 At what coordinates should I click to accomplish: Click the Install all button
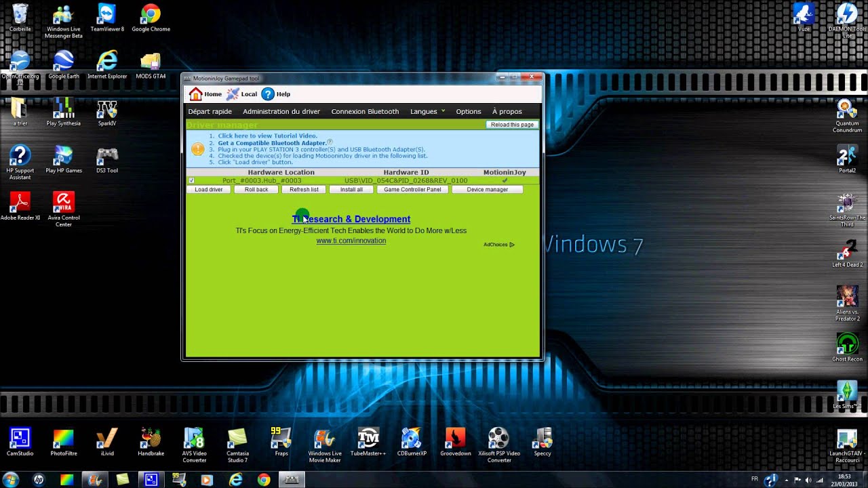point(351,190)
